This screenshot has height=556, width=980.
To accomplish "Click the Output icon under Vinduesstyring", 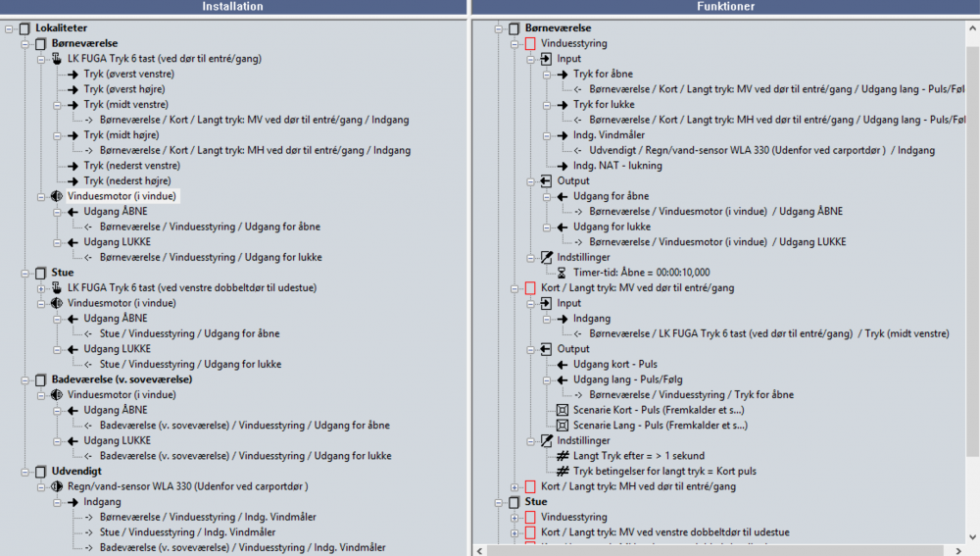I will tap(546, 180).
